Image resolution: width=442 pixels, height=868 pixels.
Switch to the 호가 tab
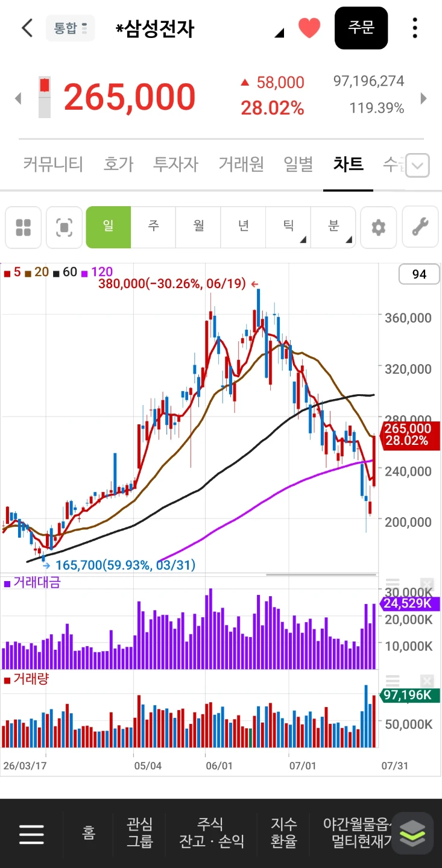(118, 164)
